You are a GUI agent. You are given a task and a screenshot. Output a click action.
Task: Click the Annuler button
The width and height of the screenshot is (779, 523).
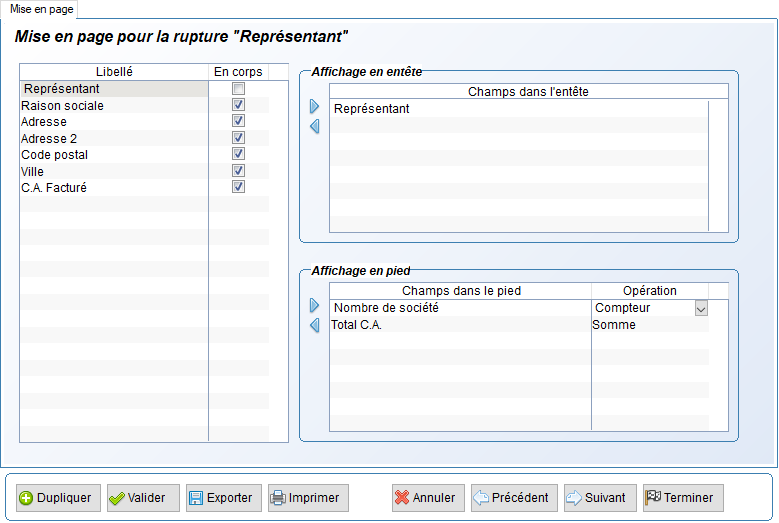(x=428, y=498)
